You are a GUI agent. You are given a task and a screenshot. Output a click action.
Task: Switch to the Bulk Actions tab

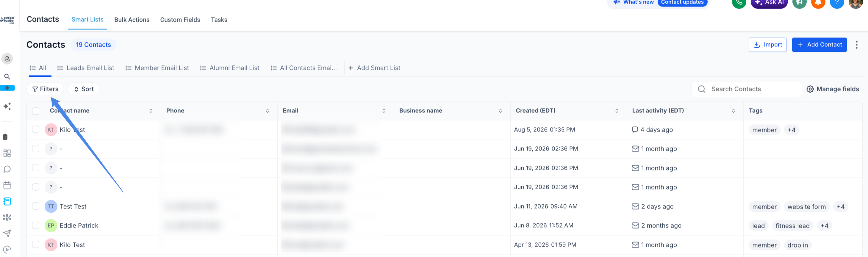[132, 20]
